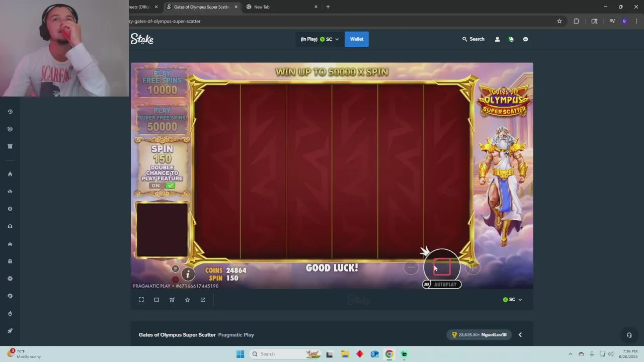Open the gift box icon in sidebar
Image resolution: width=644 pixels, height=362 pixels.
pyautogui.click(x=10, y=261)
